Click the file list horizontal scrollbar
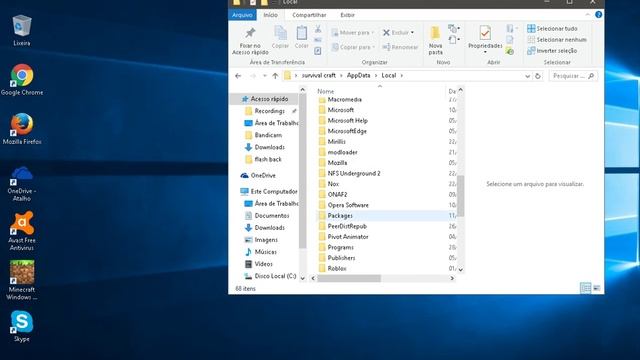This screenshot has width=640, height=360. point(349,278)
